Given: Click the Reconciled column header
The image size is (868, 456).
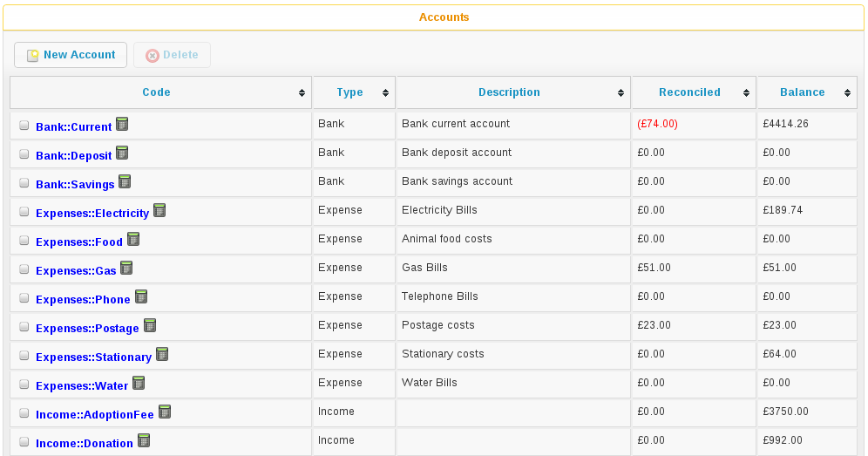Looking at the screenshot, I should coord(688,92).
